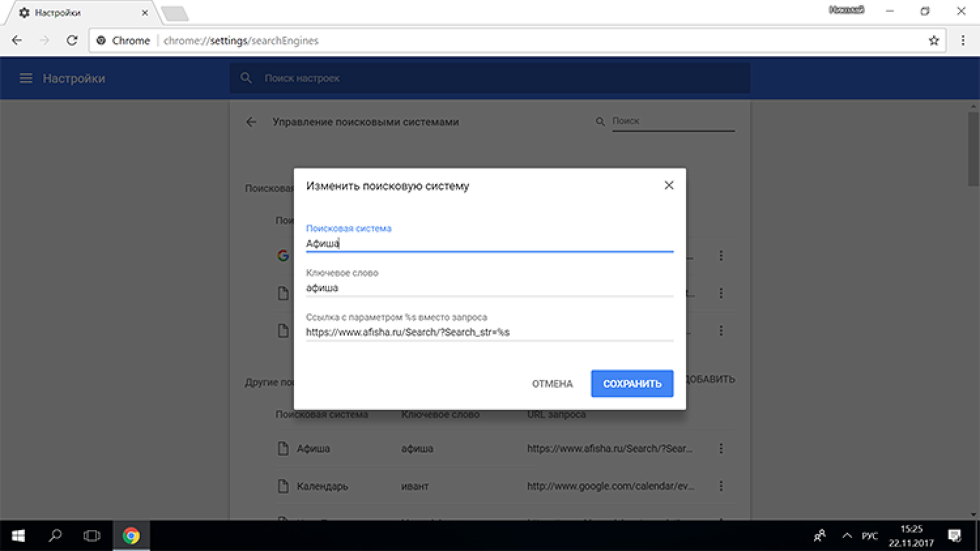Click the ДОБАВИТЬ button
Viewport: 980px width, 551px height.
tap(711, 379)
